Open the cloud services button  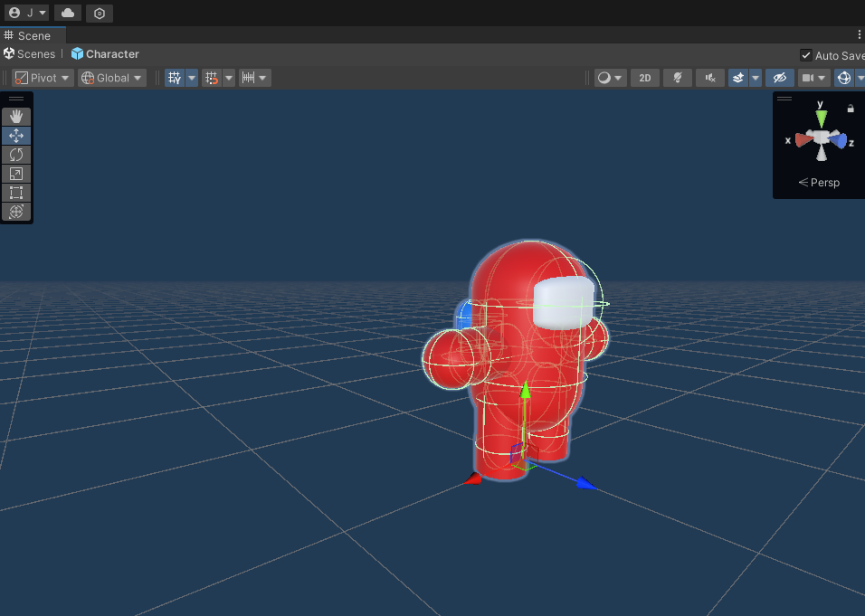point(68,13)
